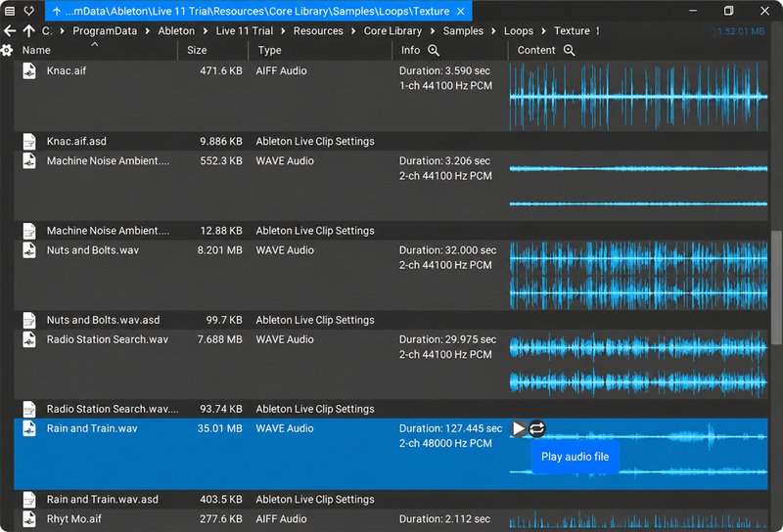Click the Rain and Train.wav.asd file icon

tap(29, 499)
